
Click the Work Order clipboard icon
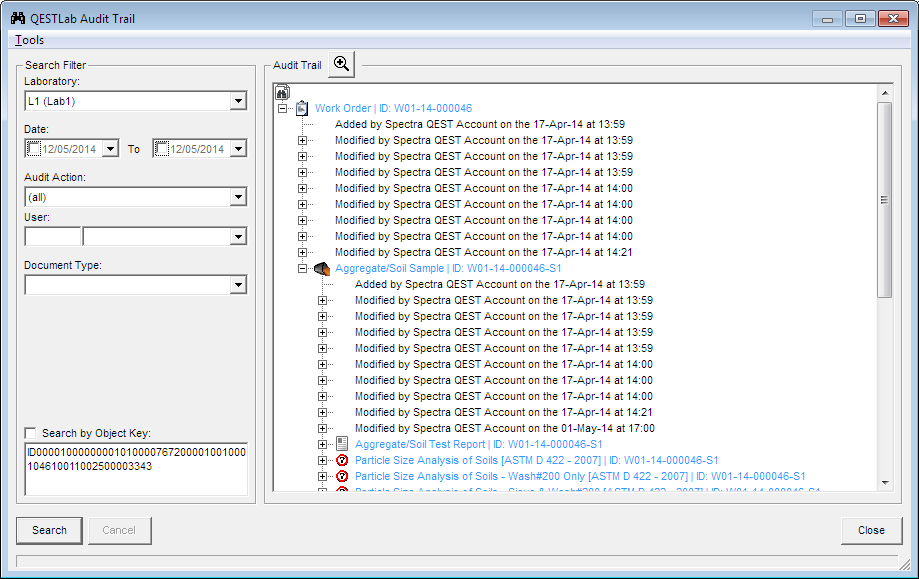(302, 108)
